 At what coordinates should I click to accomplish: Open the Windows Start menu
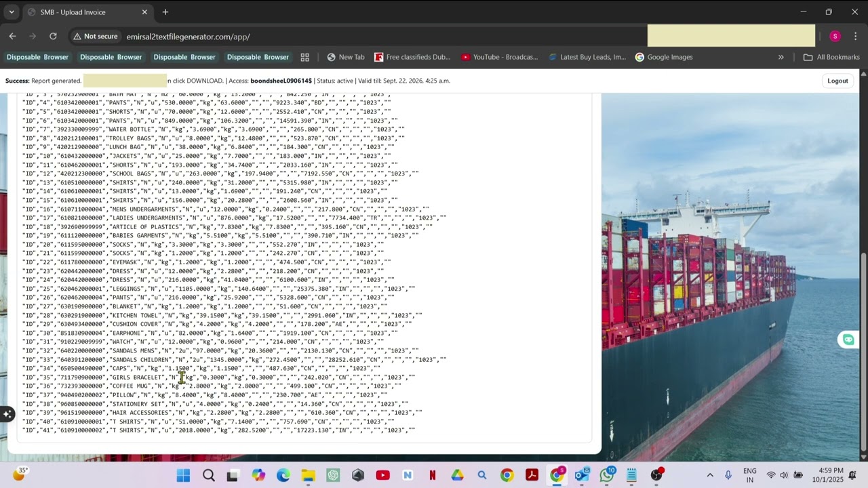point(183,475)
